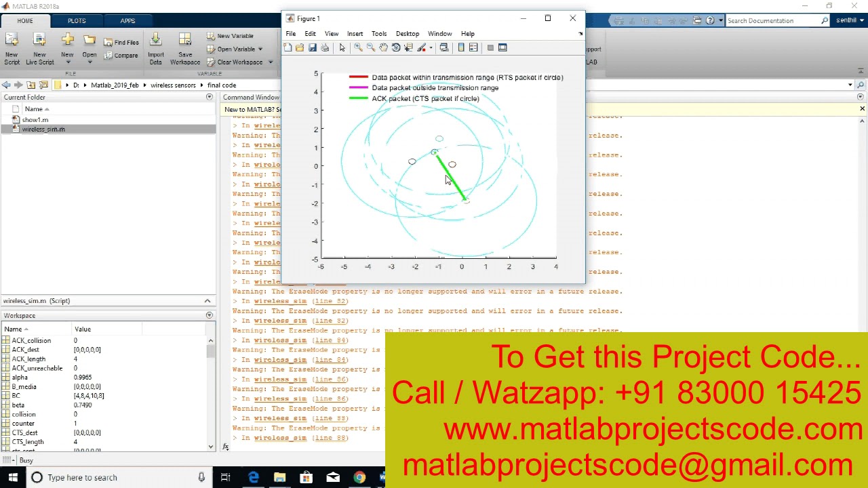868x488 pixels.
Task: Click the Windows Start button
Action: pyautogui.click(x=12, y=477)
